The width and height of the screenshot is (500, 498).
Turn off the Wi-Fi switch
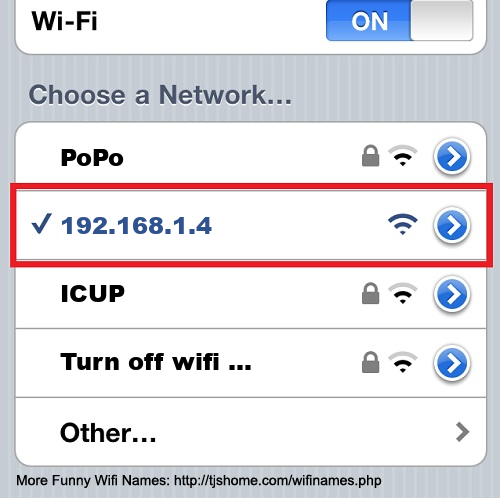tap(399, 20)
